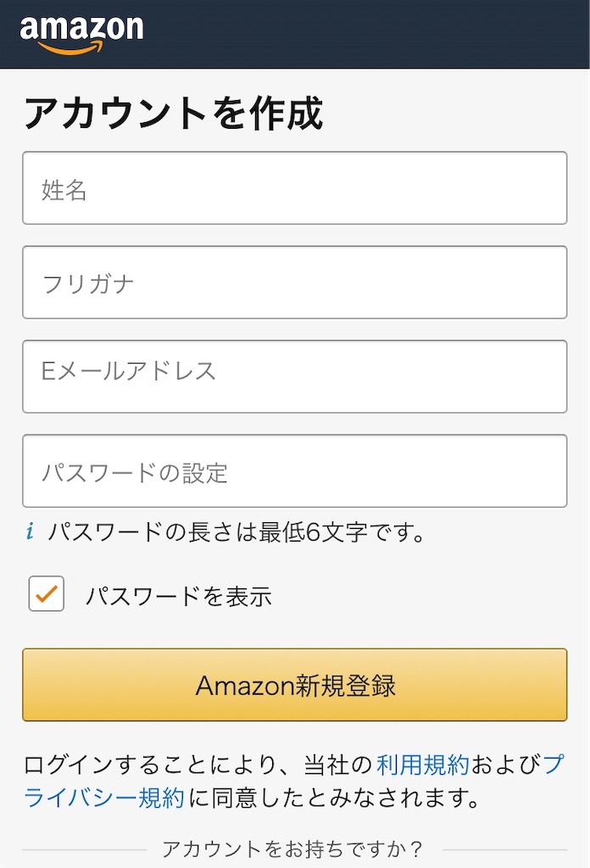Viewport: 590px width, 868px height.
Task: Focus the 姓名 name input field
Action: 294,188
